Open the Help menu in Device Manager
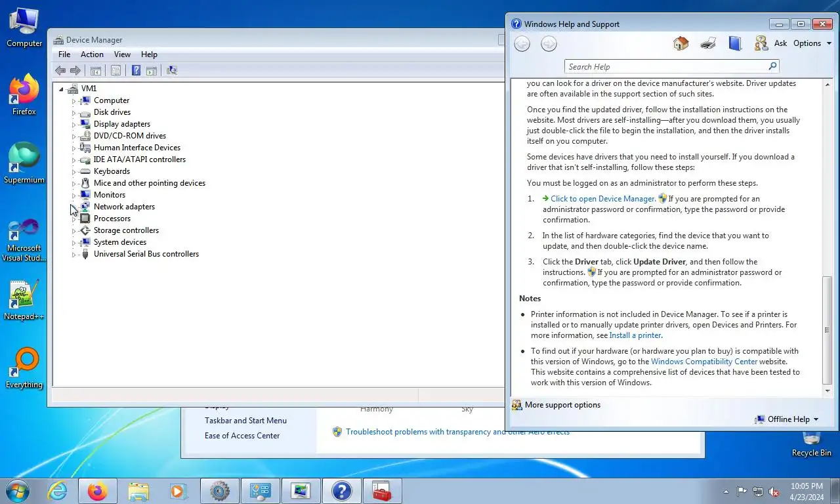The width and height of the screenshot is (840, 504). click(x=149, y=54)
